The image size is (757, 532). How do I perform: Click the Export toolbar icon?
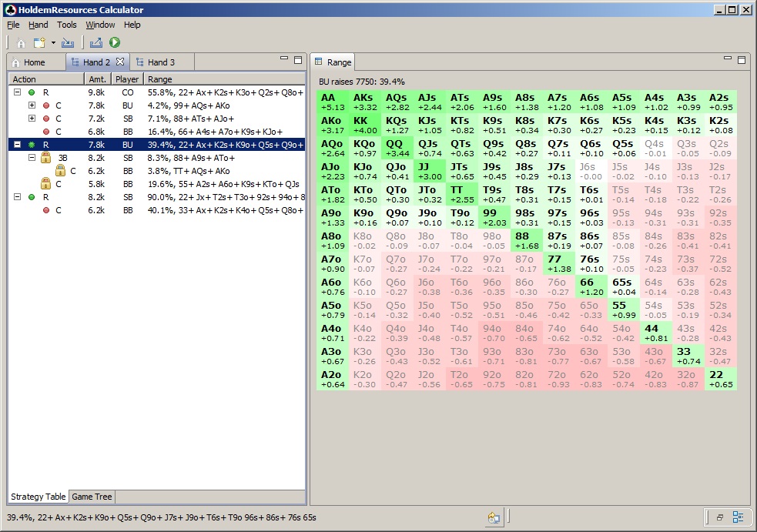tap(96, 43)
